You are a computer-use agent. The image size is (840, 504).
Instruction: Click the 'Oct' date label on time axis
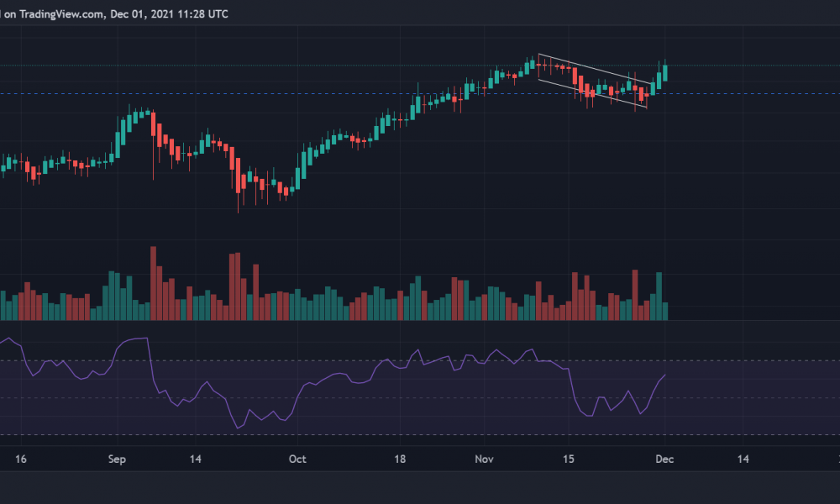(297, 459)
